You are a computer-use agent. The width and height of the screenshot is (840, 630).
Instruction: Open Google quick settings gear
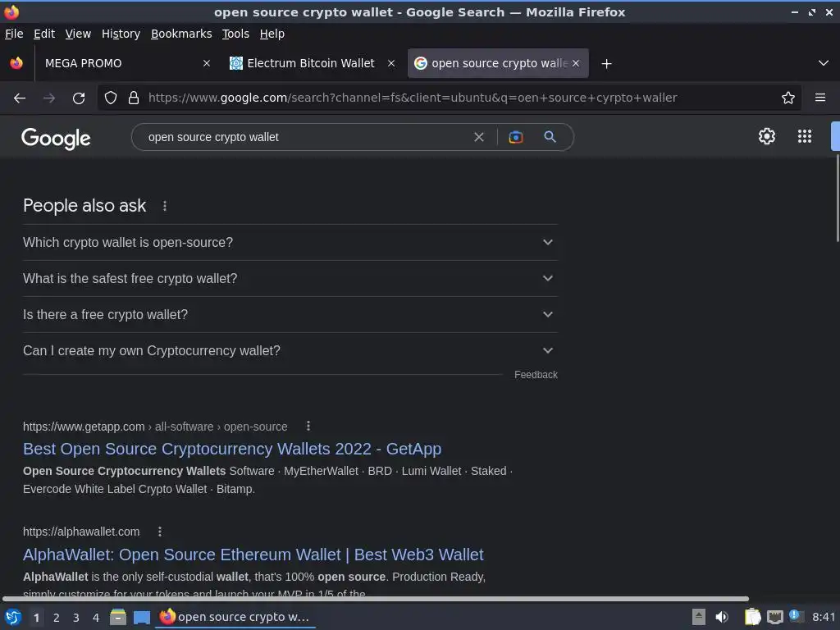tap(767, 136)
